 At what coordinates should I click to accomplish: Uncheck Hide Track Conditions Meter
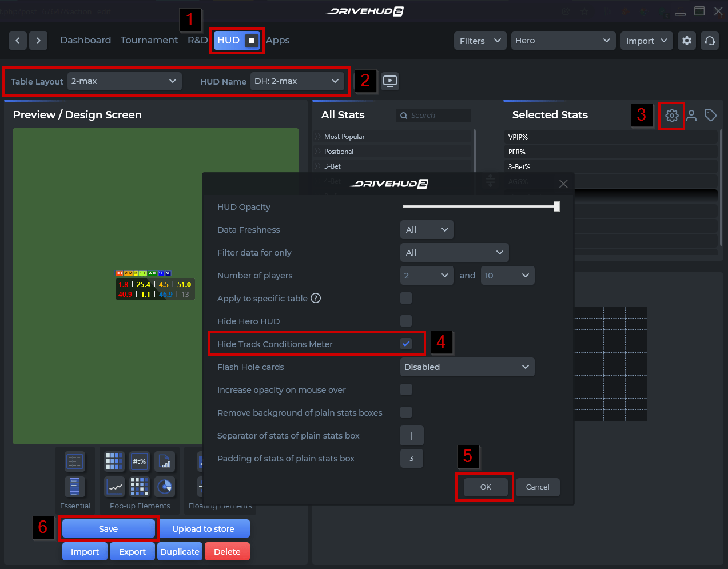[x=406, y=344]
